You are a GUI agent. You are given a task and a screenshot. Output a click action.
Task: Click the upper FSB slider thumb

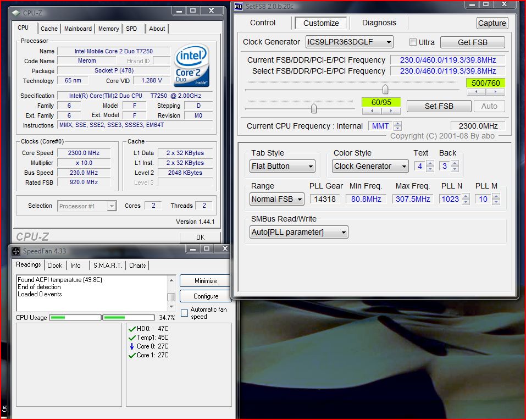coord(385,89)
